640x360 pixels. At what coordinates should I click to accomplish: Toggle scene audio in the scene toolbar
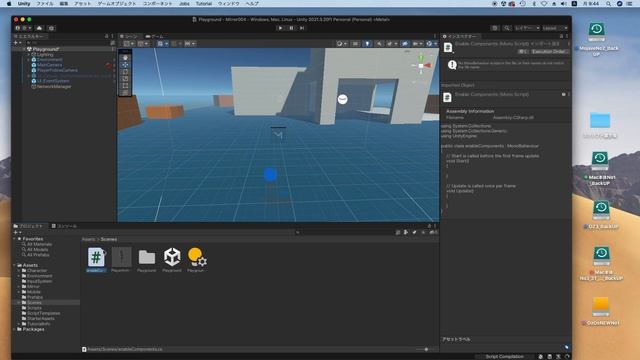click(379, 43)
